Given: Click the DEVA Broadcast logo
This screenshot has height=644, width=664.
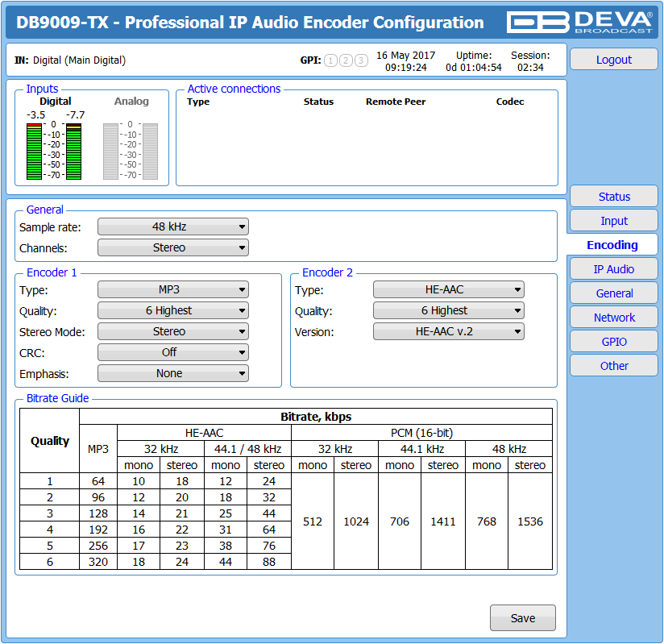Looking at the screenshot, I should pos(579,22).
